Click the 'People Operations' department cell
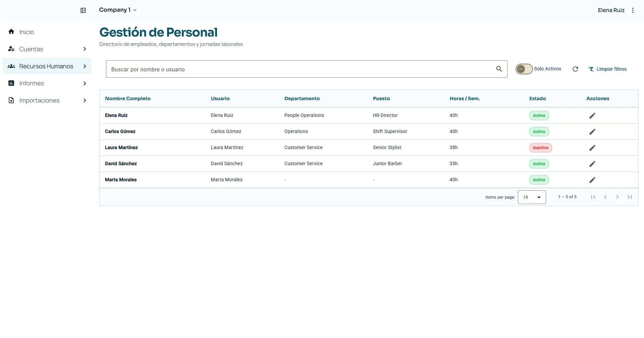 (x=304, y=116)
